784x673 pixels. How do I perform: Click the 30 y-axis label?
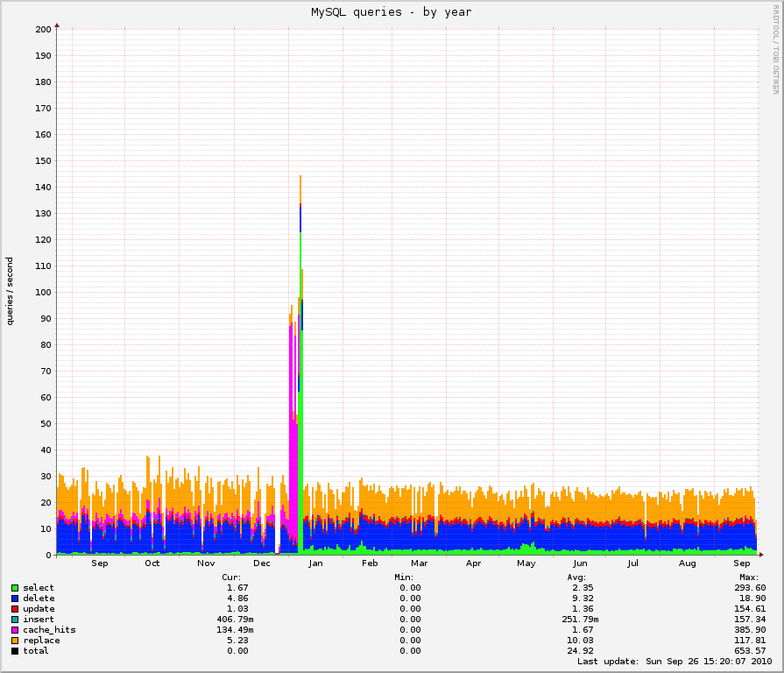coord(46,477)
